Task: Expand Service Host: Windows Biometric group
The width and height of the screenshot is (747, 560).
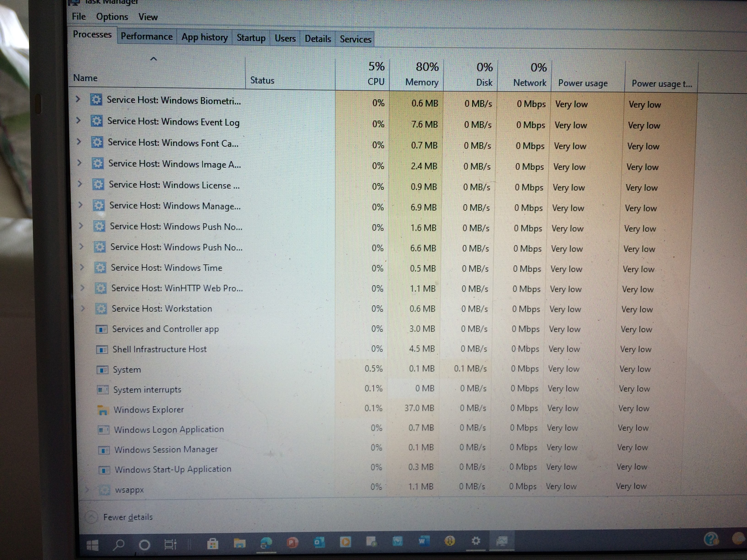Action: pyautogui.click(x=78, y=99)
